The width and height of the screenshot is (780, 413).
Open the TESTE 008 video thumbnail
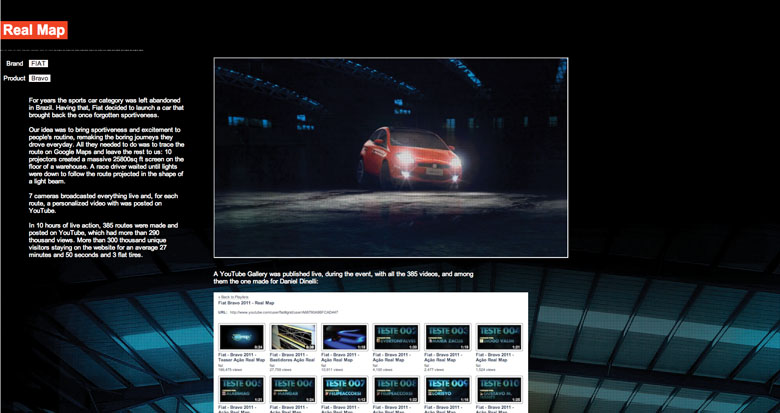[x=396, y=390]
